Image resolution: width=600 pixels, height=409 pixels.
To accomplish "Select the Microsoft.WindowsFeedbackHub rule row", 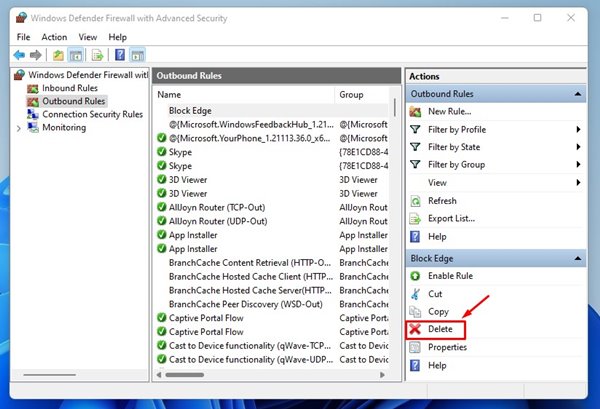I will pyautogui.click(x=272, y=124).
